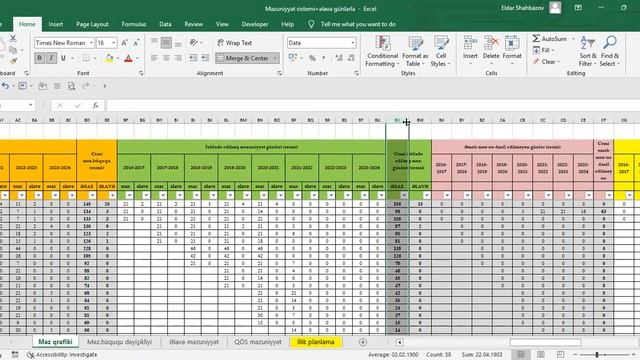
Task: Apply Comma Style format
Action: click(324, 58)
